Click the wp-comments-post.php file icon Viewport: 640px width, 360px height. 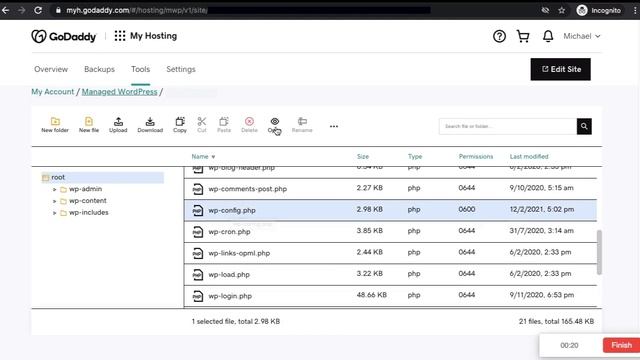coord(198,189)
